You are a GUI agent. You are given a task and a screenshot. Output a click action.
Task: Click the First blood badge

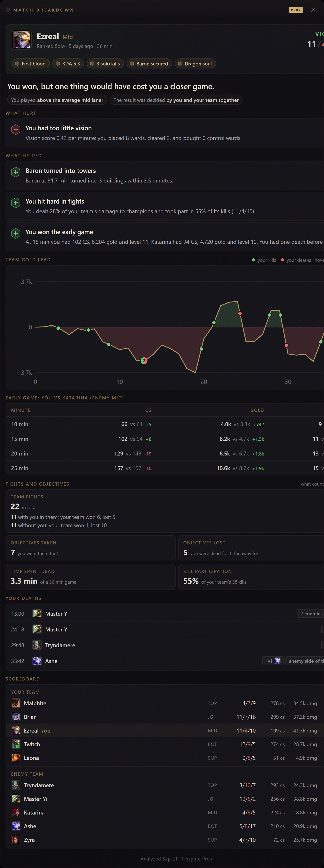(x=31, y=64)
